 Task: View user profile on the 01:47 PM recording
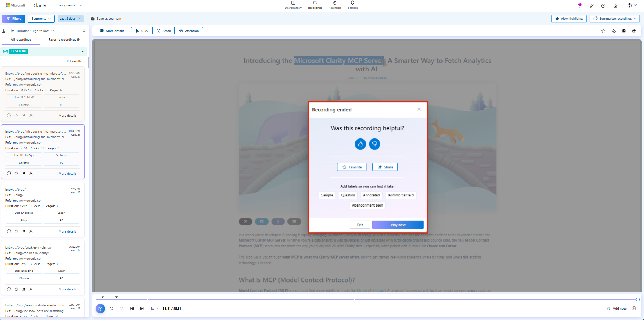(31, 173)
